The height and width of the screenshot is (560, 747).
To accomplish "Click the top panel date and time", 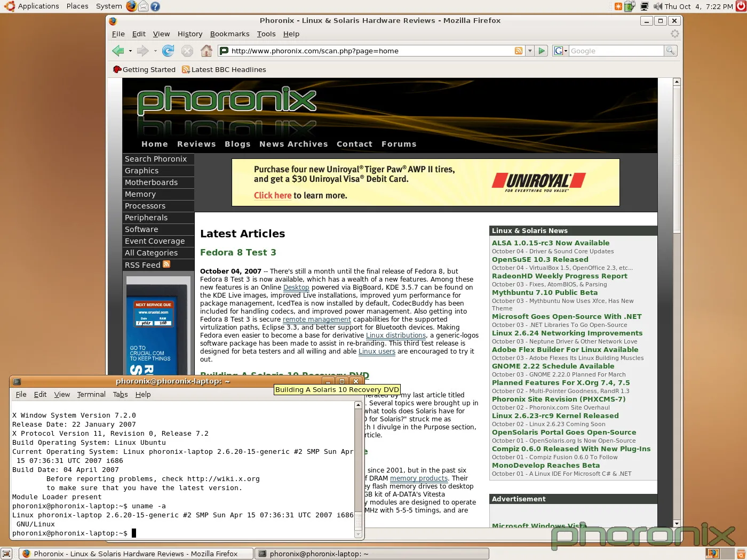I will [x=698, y=6].
